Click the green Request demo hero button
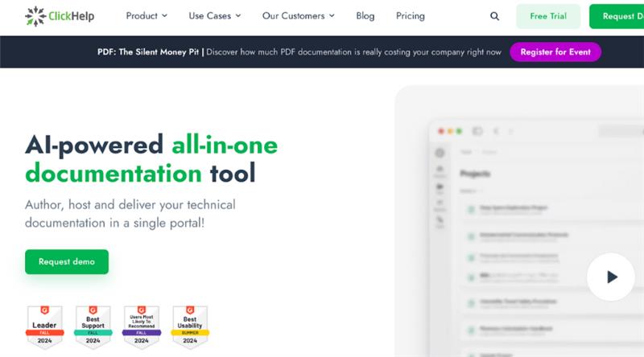Screen dimensions: 644x357 point(67,262)
